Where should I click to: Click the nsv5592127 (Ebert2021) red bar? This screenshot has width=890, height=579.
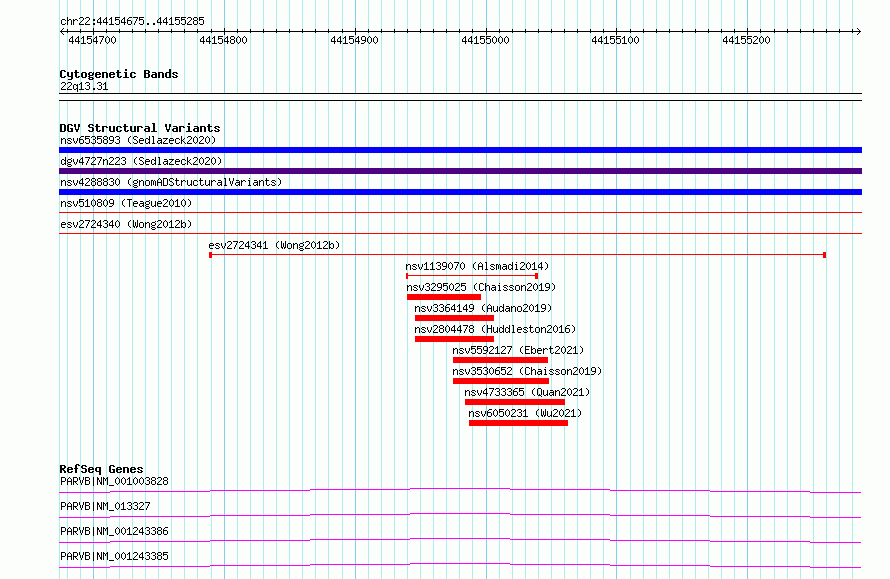[500, 360]
